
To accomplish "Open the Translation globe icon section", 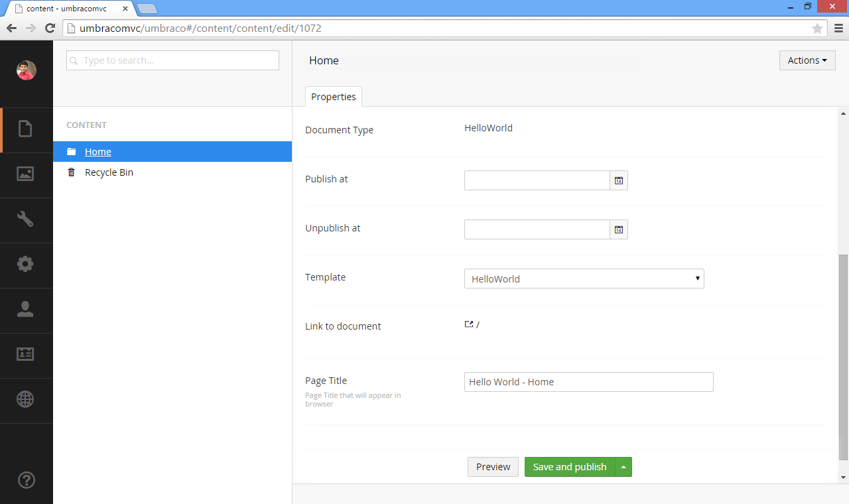I will pos(25,399).
